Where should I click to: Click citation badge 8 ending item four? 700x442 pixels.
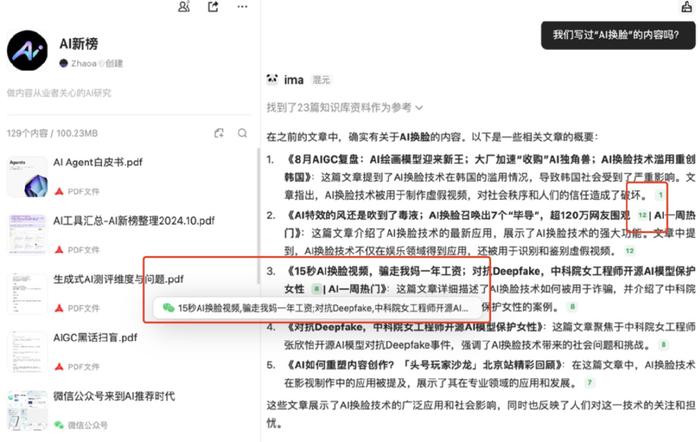663,345
